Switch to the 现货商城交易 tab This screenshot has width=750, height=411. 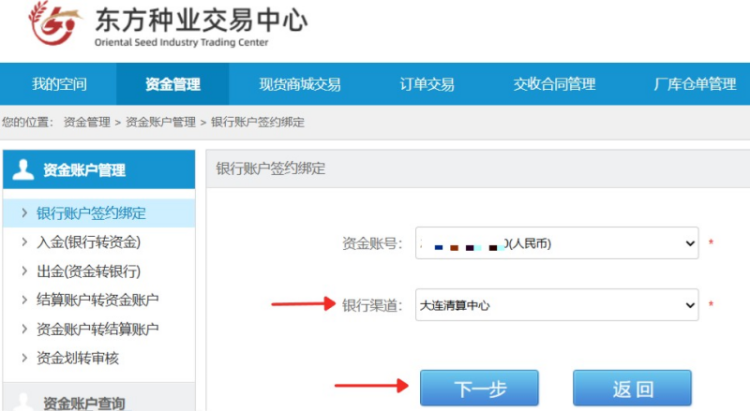300,84
